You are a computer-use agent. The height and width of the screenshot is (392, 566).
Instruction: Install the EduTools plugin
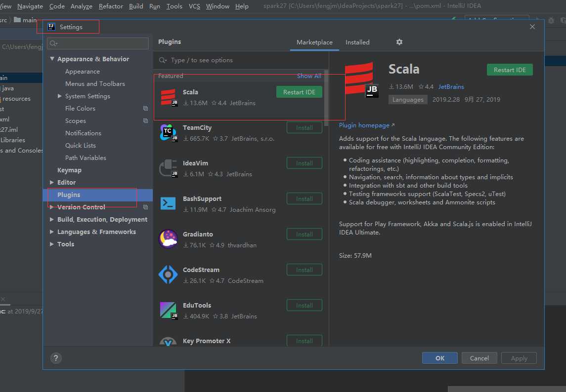[305, 305]
